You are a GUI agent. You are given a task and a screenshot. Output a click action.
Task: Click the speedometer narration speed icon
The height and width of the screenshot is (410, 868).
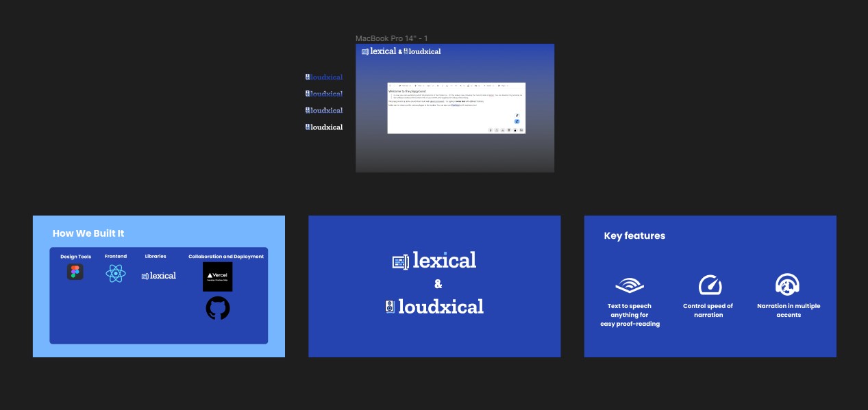point(710,285)
